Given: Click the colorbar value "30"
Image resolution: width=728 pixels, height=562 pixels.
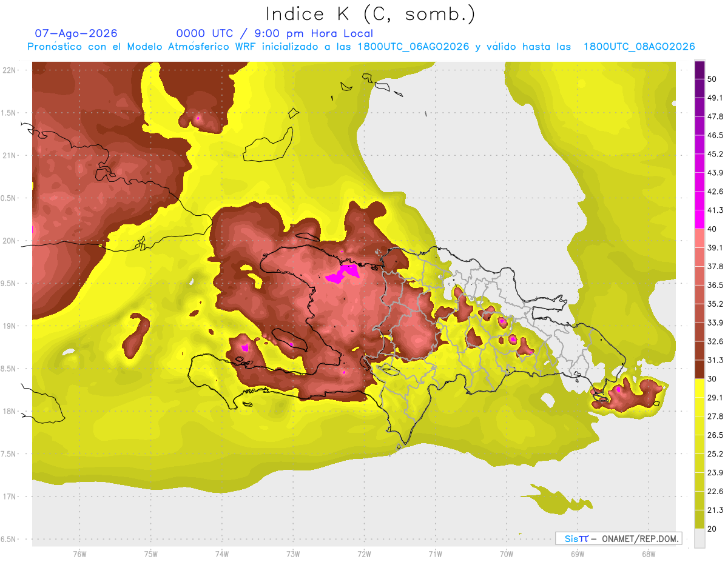Looking at the screenshot, I should [712, 379].
